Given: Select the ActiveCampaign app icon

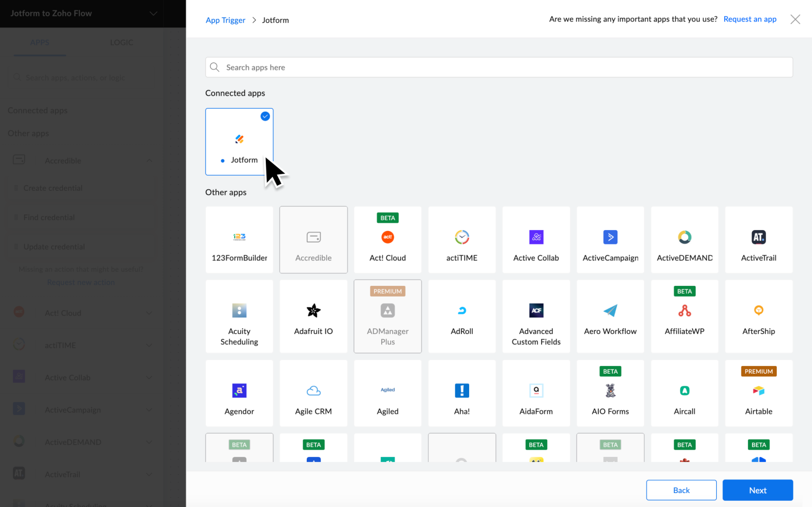Looking at the screenshot, I should point(610,237).
